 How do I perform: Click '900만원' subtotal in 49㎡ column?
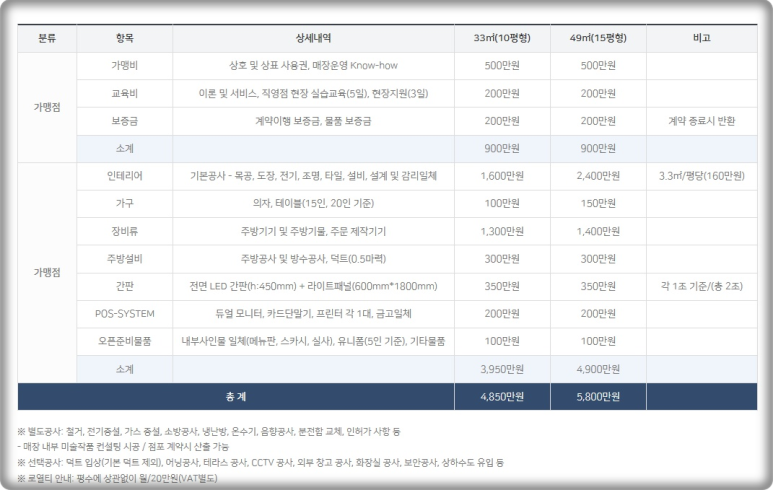598,148
